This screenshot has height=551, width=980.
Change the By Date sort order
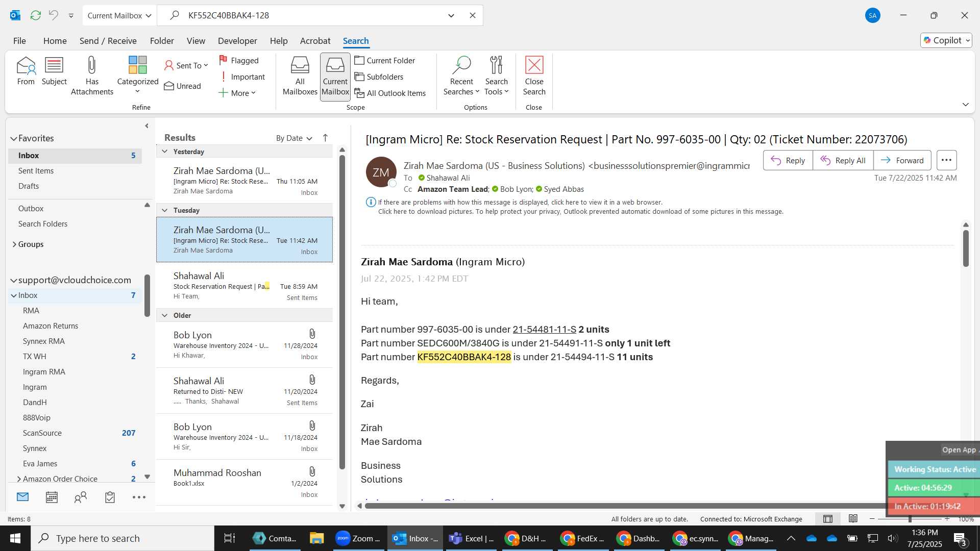[x=294, y=138]
